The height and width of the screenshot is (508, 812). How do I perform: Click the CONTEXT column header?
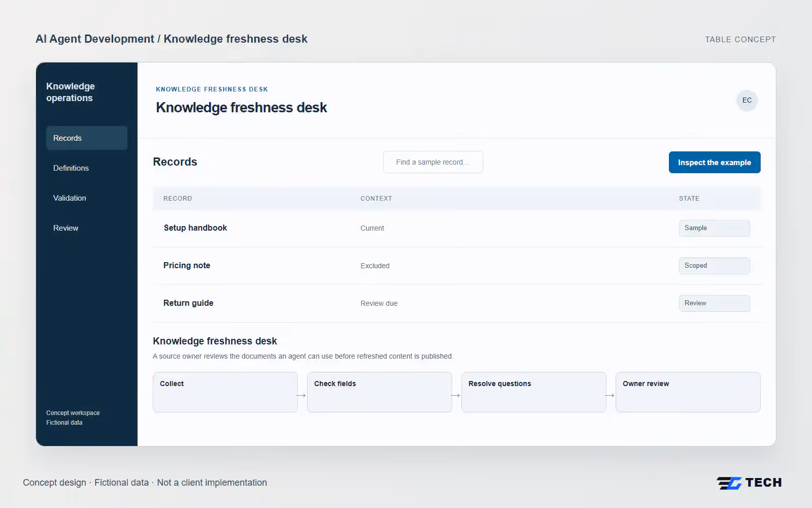[x=376, y=199]
